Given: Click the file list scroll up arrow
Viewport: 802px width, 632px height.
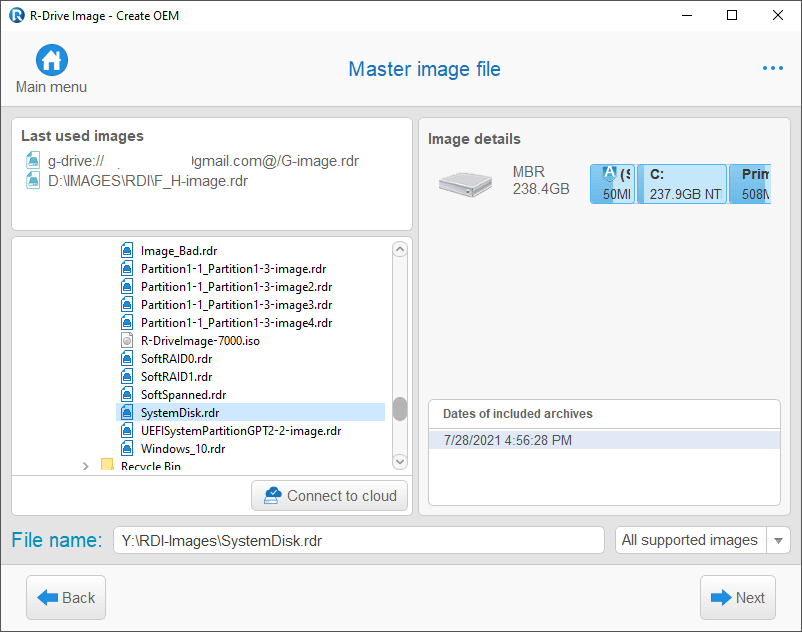Looking at the screenshot, I should 400,250.
